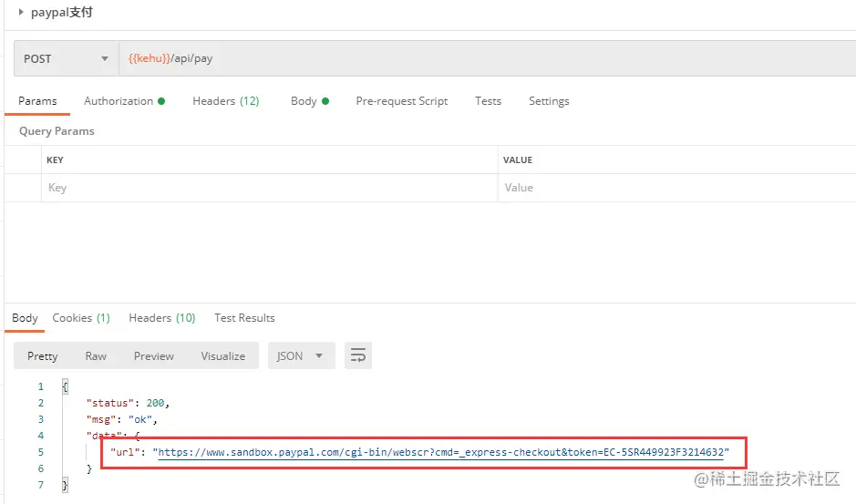Viewport: 856px width, 504px height.
Task: Open the JSON format dropdown
Action: click(302, 356)
